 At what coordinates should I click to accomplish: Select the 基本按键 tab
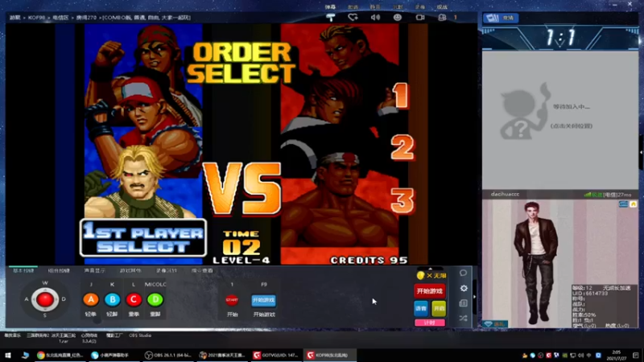click(23, 270)
